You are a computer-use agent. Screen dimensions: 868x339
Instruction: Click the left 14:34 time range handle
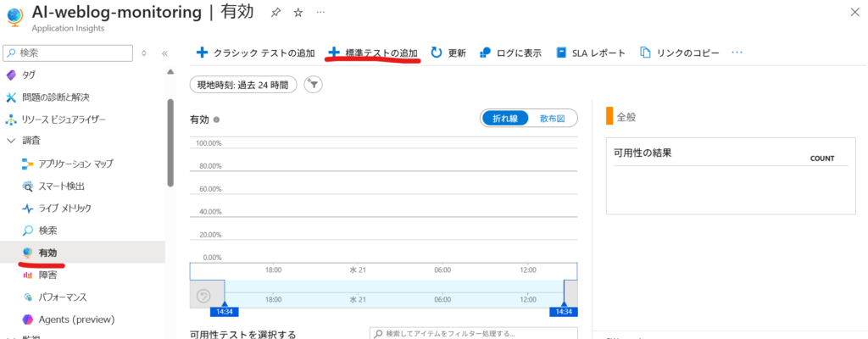tap(224, 307)
